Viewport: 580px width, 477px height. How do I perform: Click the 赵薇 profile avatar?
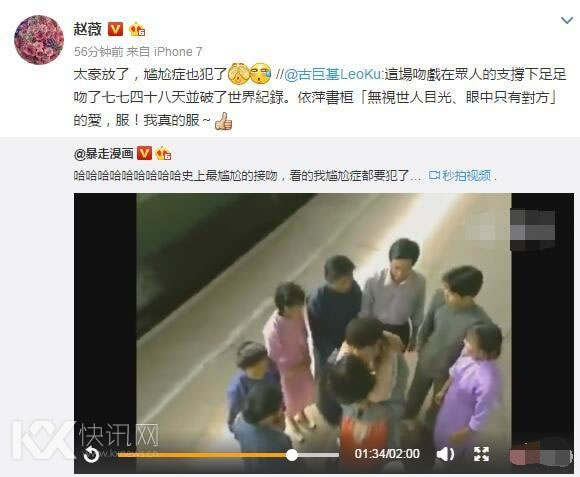click(39, 40)
